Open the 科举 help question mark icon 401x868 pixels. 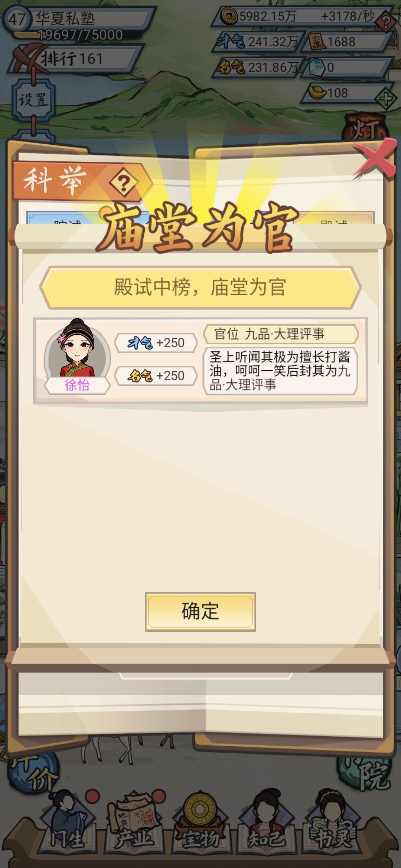[x=124, y=183]
